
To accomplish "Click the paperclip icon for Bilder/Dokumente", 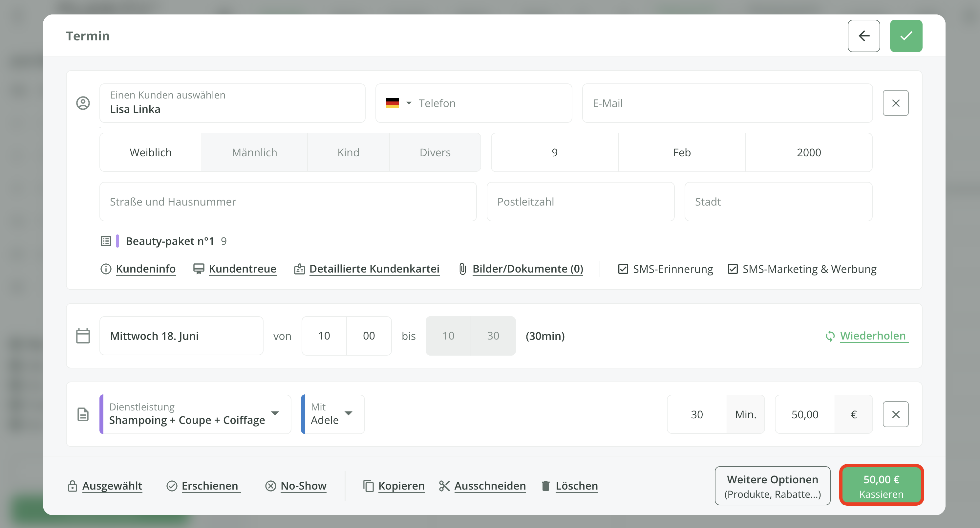I will click(462, 268).
